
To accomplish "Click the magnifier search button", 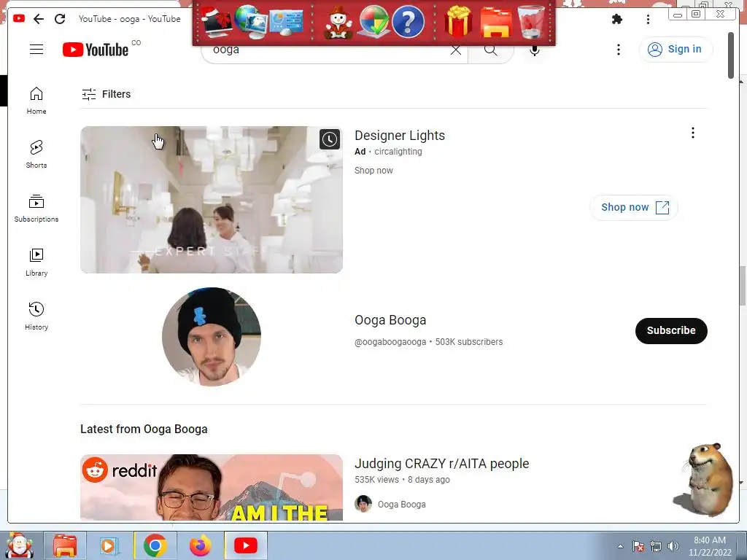I will click(x=491, y=52).
